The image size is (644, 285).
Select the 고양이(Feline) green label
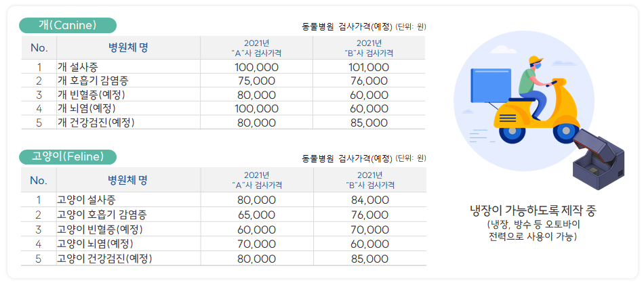(68, 157)
